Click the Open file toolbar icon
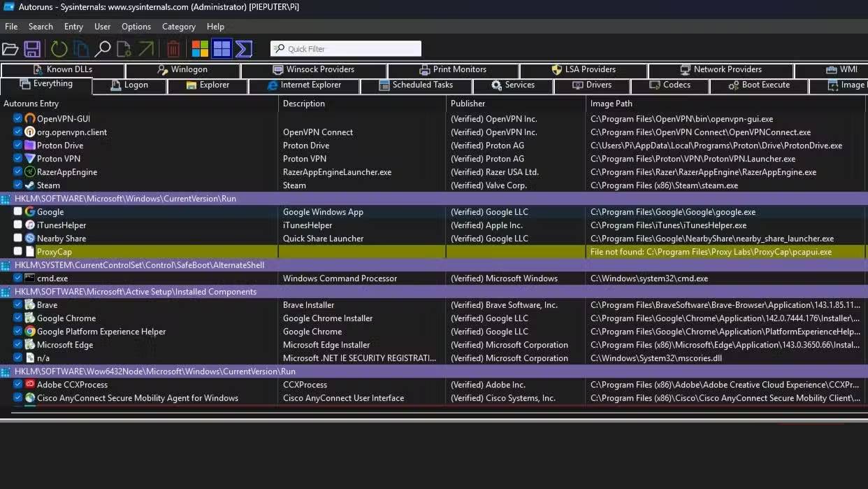Image resolution: width=868 pixels, height=489 pixels. 10,49
